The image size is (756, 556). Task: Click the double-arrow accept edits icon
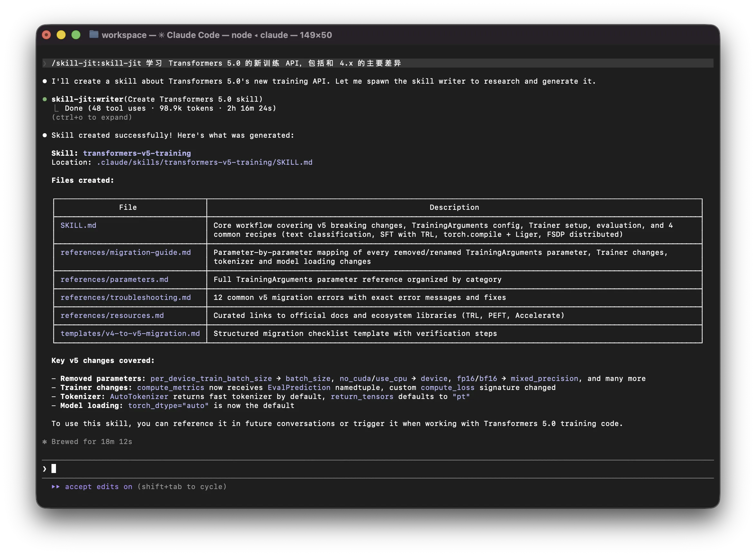(56, 487)
